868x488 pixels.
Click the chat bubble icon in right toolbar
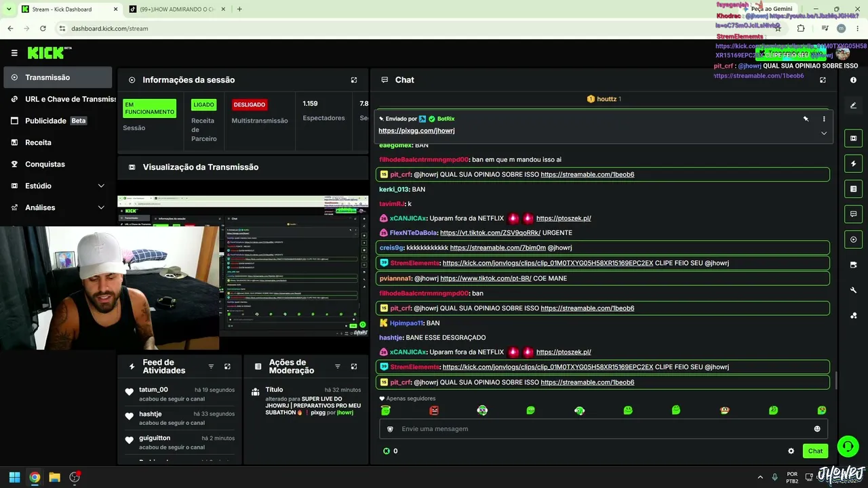click(853, 214)
